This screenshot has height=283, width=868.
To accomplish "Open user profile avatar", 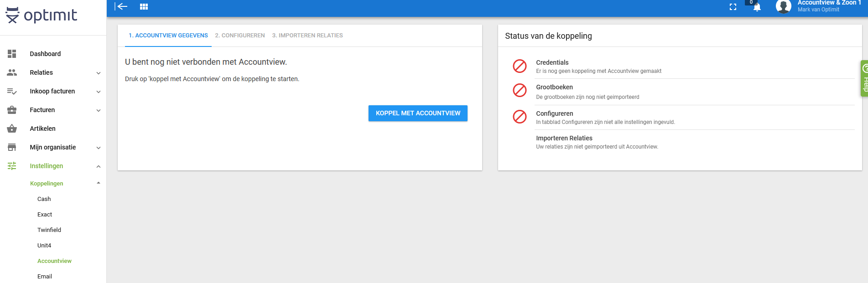I will pyautogui.click(x=784, y=6).
